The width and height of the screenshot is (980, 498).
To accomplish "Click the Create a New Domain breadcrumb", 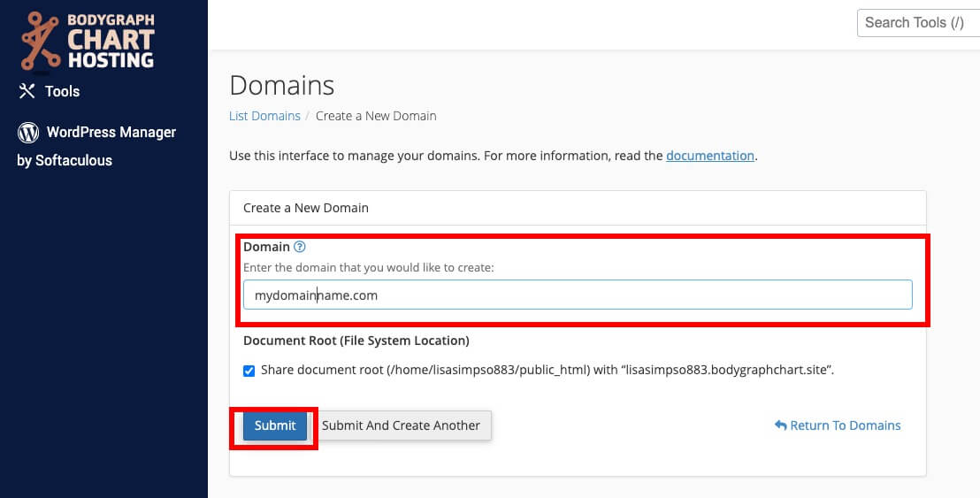I will (376, 116).
